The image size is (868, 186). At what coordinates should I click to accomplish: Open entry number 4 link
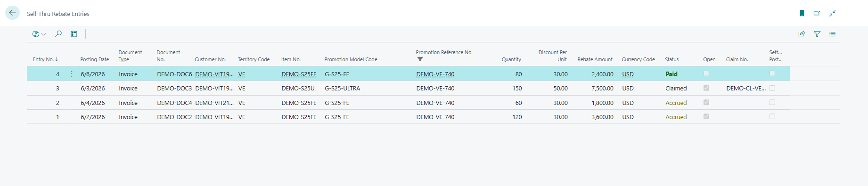[x=57, y=74]
